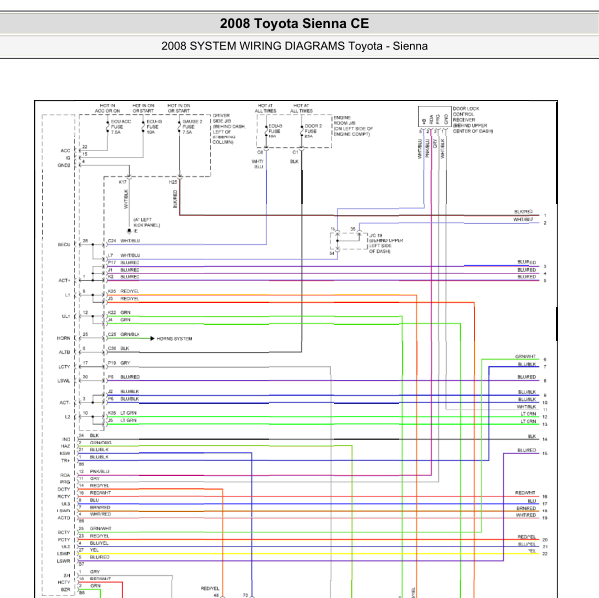
Task: Click the BCTY pin label
Action: click(x=64, y=533)
